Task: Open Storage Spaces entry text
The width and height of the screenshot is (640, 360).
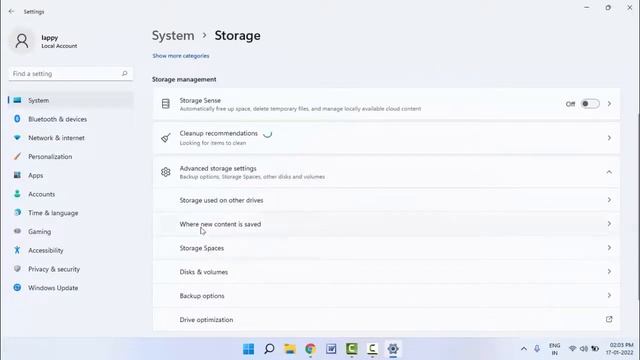Action: point(202,248)
